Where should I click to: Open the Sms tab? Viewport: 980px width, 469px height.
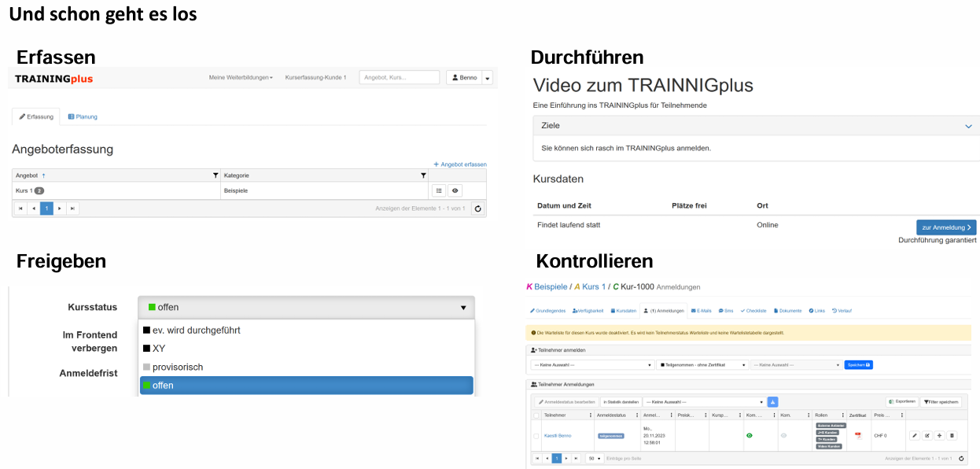(x=726, y=311)
